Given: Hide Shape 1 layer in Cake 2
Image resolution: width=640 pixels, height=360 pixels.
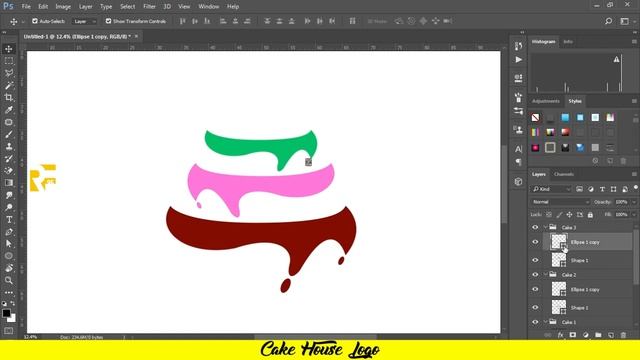Looking at the screenshot, I should pos(535,307).
